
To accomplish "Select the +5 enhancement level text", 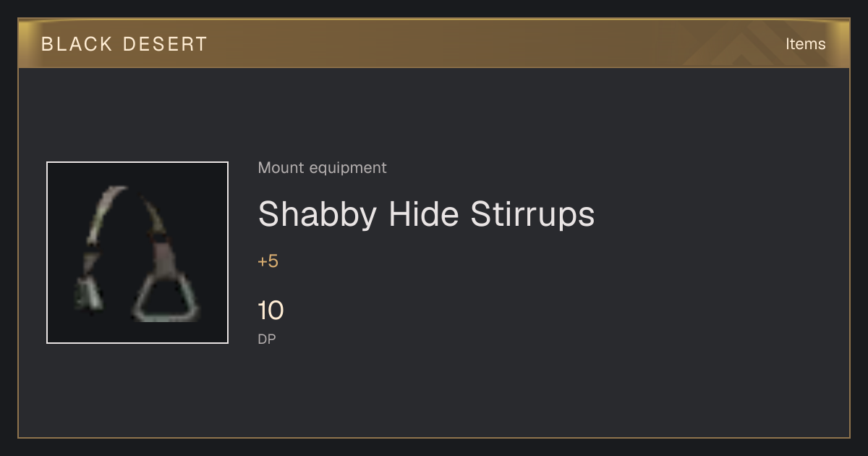I will pos(268,261).
